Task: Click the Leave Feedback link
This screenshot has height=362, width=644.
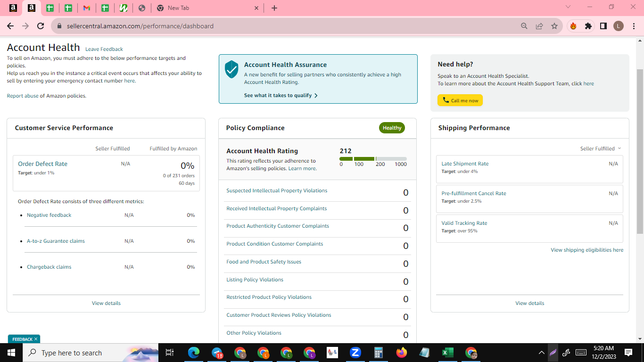Action: click(x=104, y=49)
